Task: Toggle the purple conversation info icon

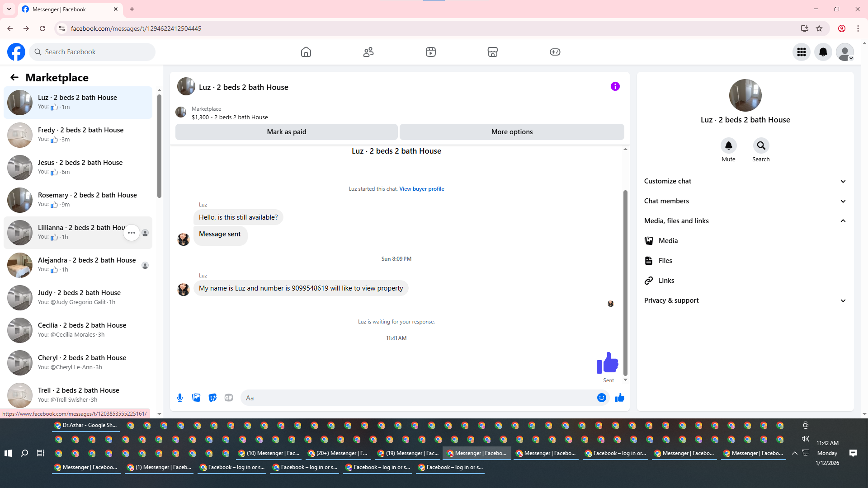Action: [615, 86]
